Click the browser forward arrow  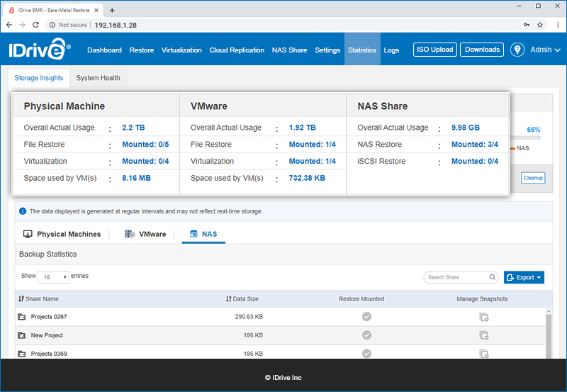23,25
